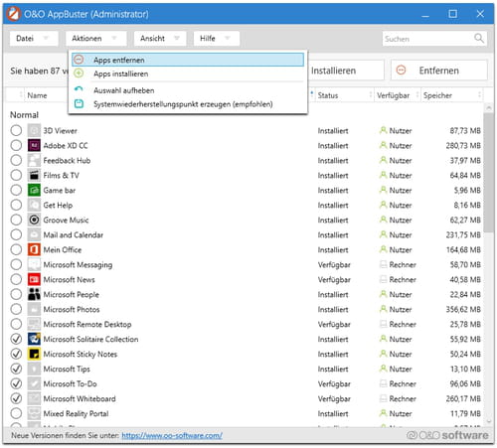Screen dimensions: 497x448
Task: Tick the Feedback Hub checkbox
Action: pyautogui.click(x=16, y=160)
